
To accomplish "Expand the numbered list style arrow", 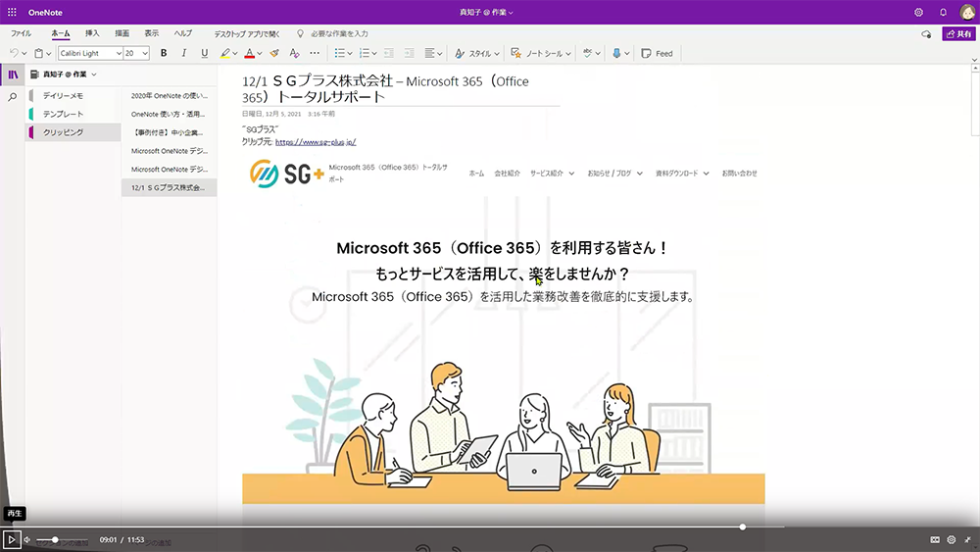I will click(374, 54).
